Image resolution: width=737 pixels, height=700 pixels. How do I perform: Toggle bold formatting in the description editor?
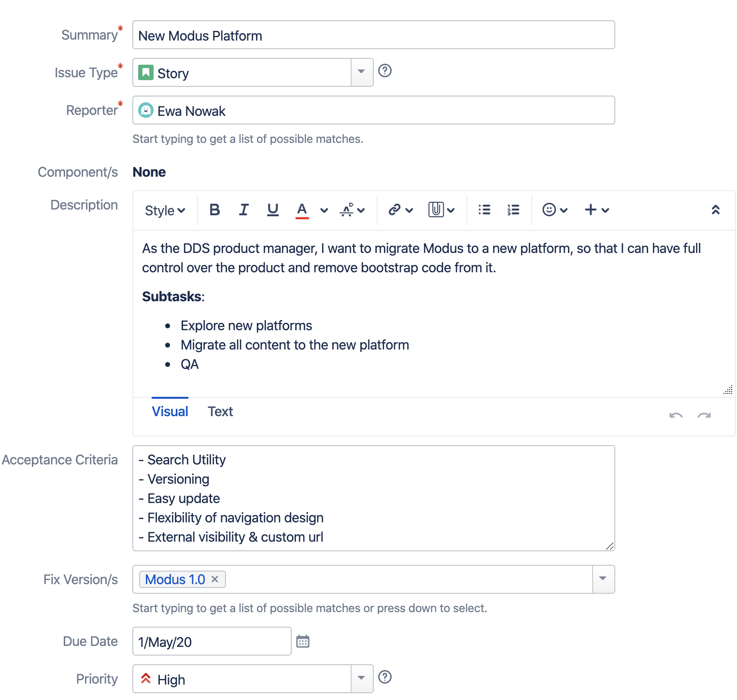click(214, 210)
